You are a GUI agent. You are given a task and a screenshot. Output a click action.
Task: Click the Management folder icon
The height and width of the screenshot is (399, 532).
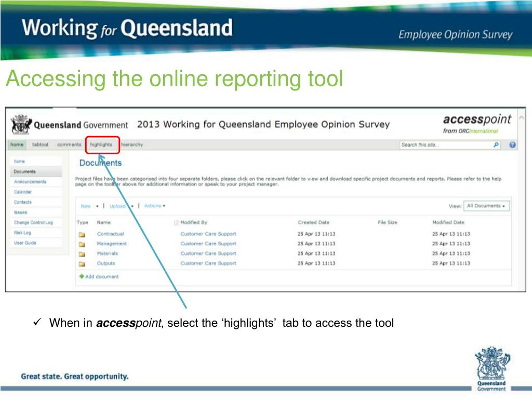point(82,244)
